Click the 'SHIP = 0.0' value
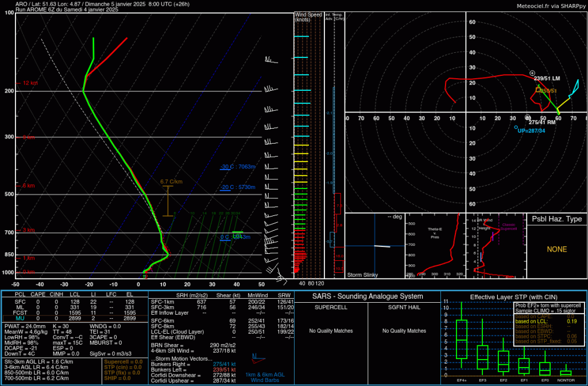The height and width of the screenshot is (386, 588). [x=118, y=378]
